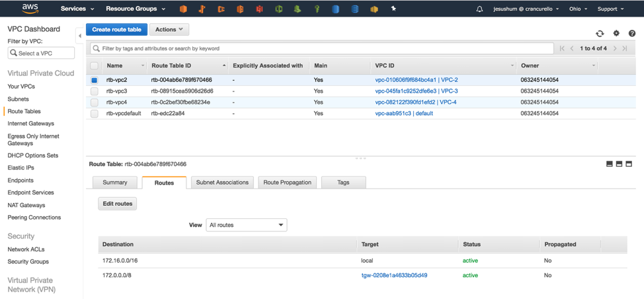The height and width of the screenshot is (299, 644).
Task: Go to next page of results
Action: tap(615, 48)
